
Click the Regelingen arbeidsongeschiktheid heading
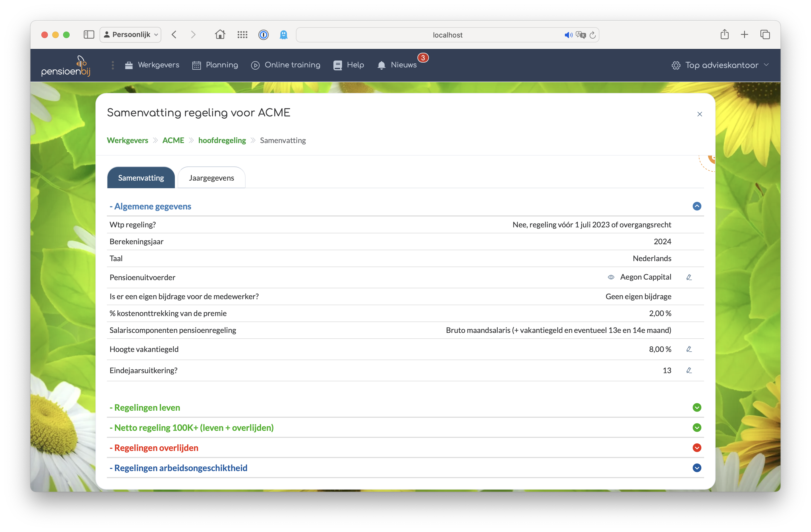point(179,468)
